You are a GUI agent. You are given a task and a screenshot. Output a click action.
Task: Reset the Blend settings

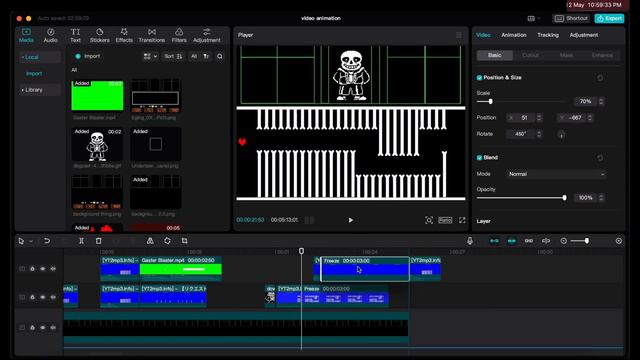pos(600,158)
